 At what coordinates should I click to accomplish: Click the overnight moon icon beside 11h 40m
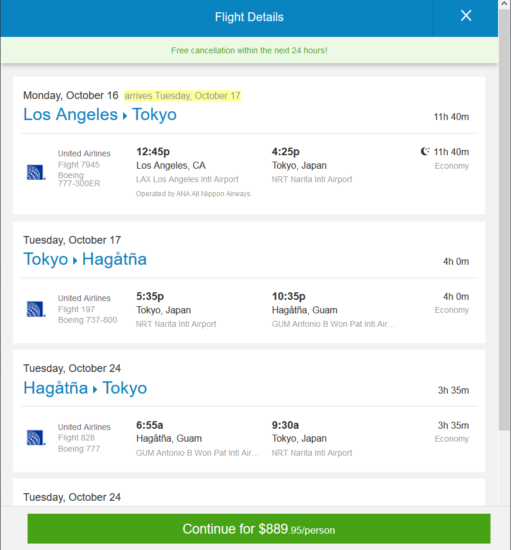click(x=425, y=151)
